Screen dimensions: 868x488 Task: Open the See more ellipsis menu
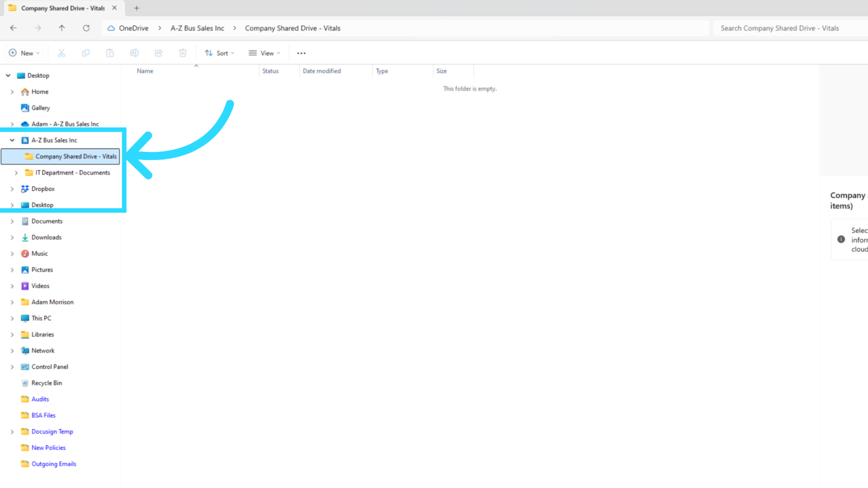click(302, 53)
